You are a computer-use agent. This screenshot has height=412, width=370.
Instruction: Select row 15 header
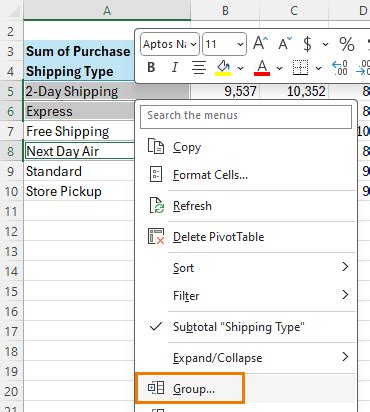pos(11,291)
